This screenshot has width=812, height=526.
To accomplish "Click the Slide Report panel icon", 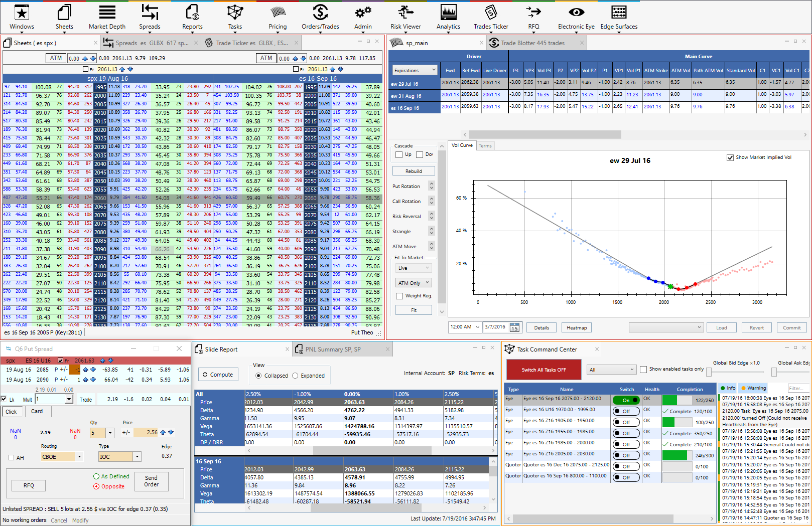I will (x=199, y=349).
